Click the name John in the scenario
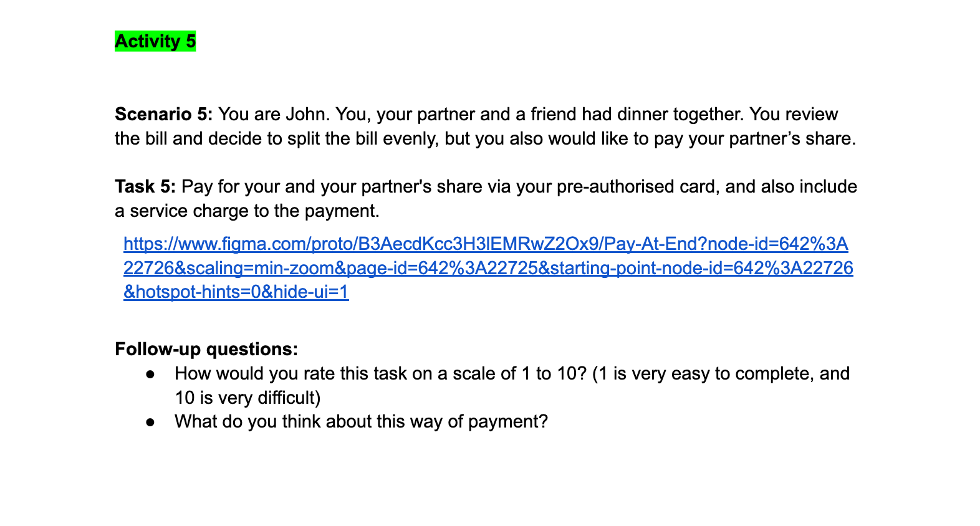The image size is (980, 526). coord(306,114)
